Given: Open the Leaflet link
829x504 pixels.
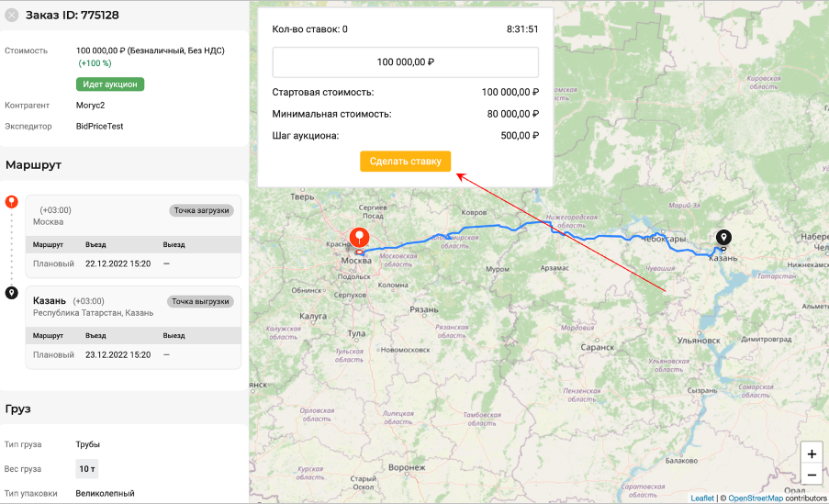Looking at the screenshot, I should (702, 498).
